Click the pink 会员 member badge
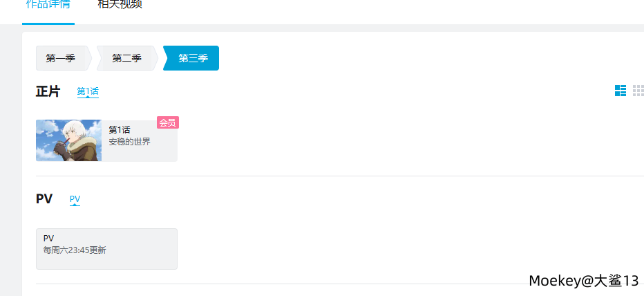The width and height of the screenshot is (644, 296). coord(168,122)
